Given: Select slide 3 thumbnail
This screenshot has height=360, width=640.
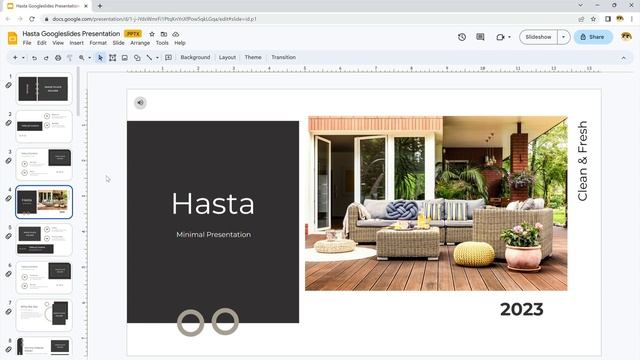Looking at the screenshot, I should point(44,164).
